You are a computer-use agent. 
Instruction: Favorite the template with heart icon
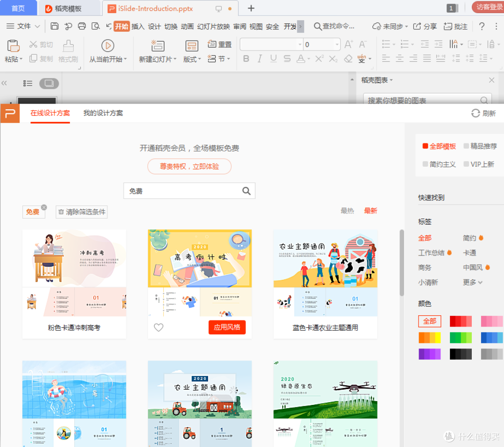point(159,327)
